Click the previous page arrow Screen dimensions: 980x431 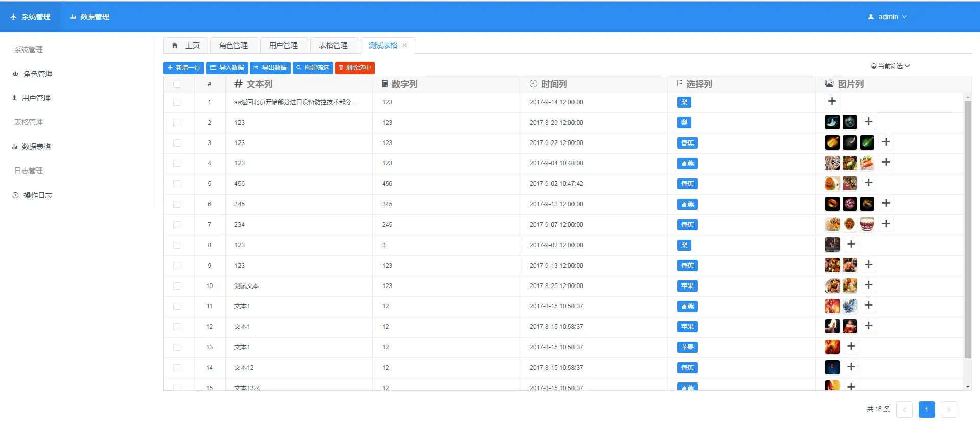(x=904, y=409)
